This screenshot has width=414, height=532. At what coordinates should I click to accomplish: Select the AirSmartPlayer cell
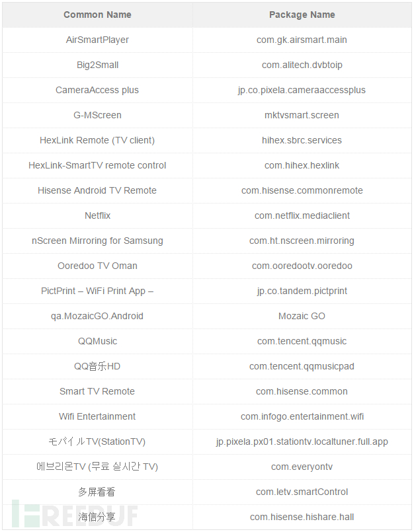(97, 40)
